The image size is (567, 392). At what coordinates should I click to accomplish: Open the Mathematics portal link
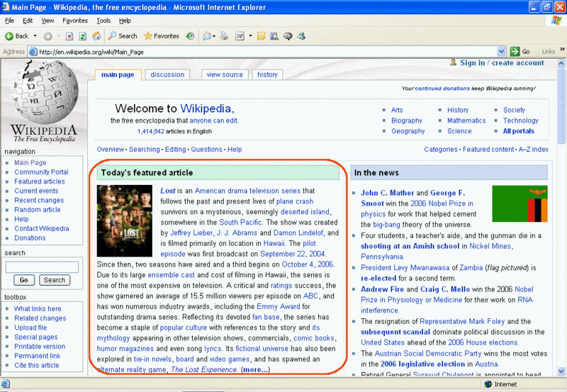tap(466, 121)
